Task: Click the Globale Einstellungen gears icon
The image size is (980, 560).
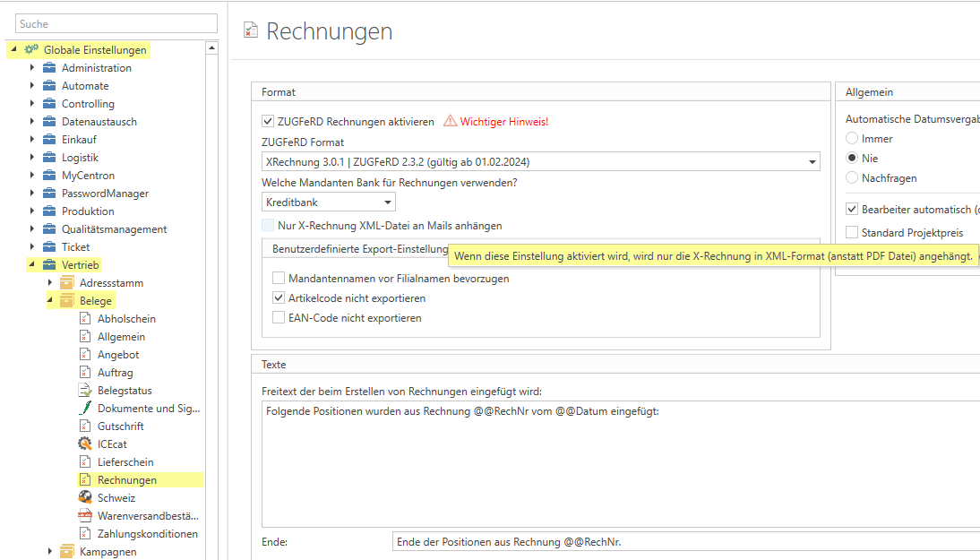Action: tap(31, 50)
